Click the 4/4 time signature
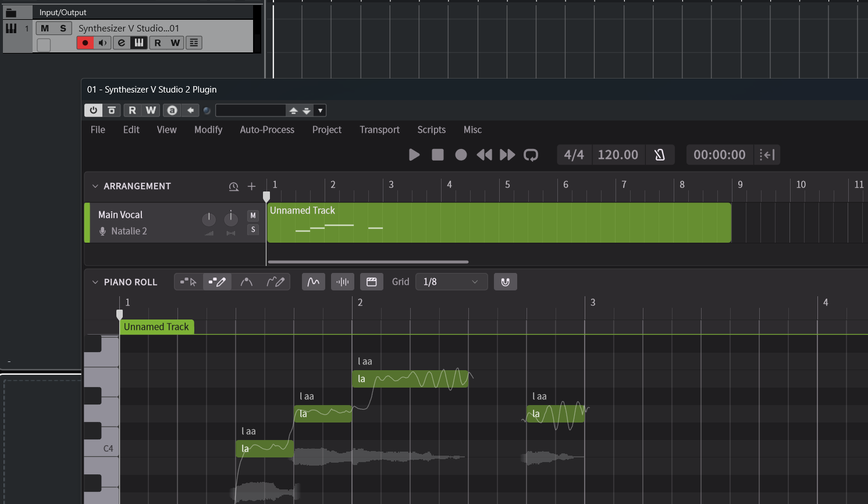 pos(574,155)
